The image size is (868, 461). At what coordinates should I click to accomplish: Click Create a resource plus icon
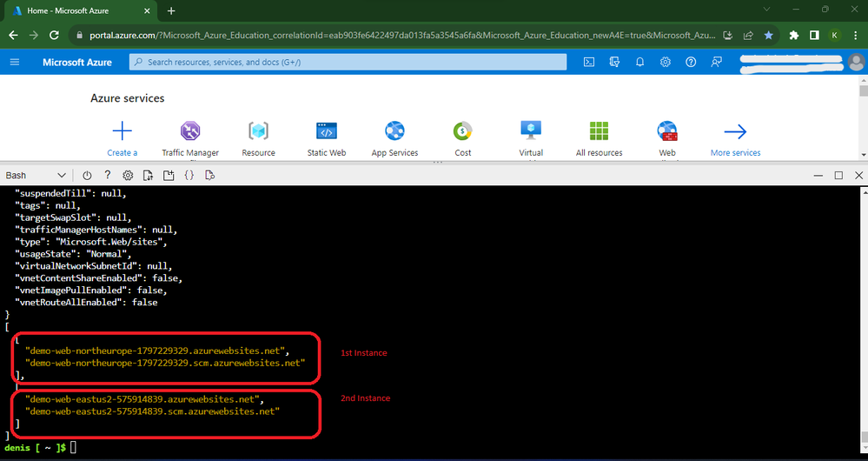[x=122, y=131]
